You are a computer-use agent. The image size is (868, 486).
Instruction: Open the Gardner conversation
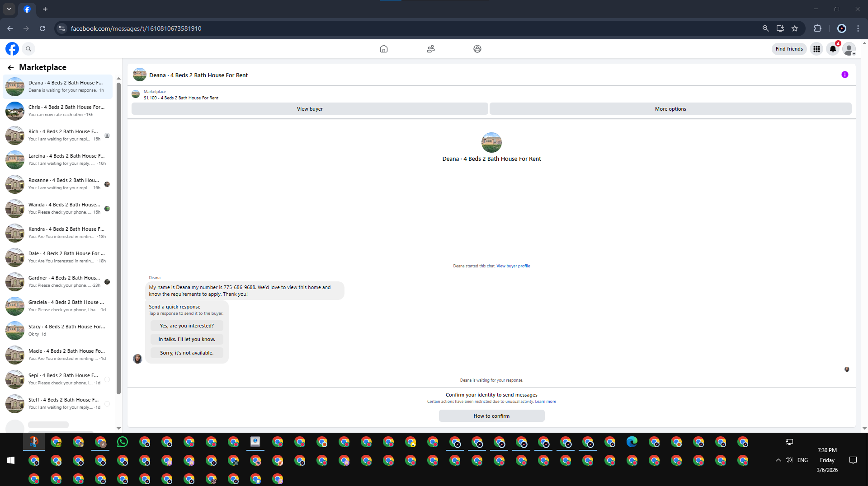[58, 281]
